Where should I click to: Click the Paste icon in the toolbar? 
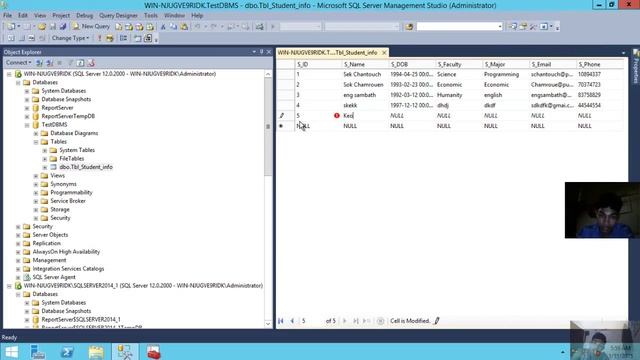point(184,27)
